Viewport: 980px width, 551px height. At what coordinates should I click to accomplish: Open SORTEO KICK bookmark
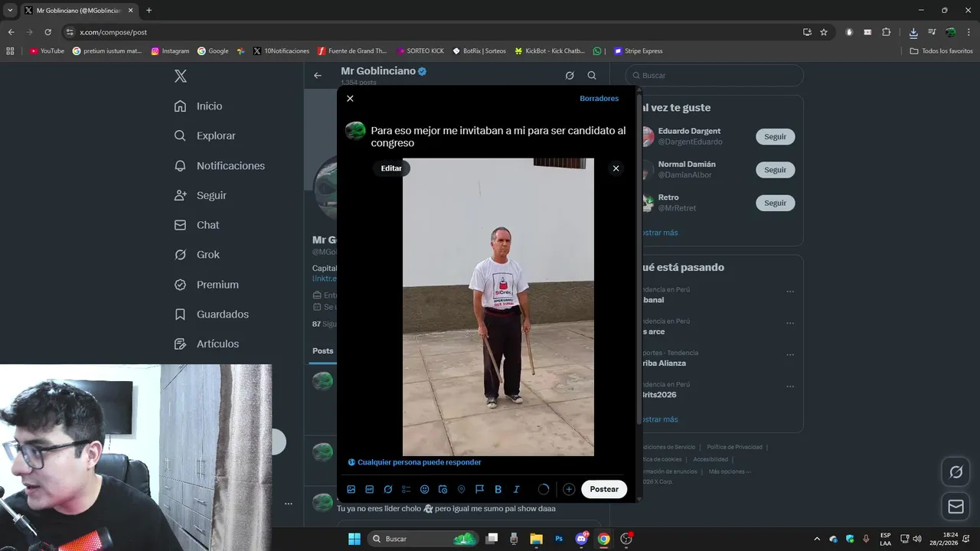coord(420,51)
